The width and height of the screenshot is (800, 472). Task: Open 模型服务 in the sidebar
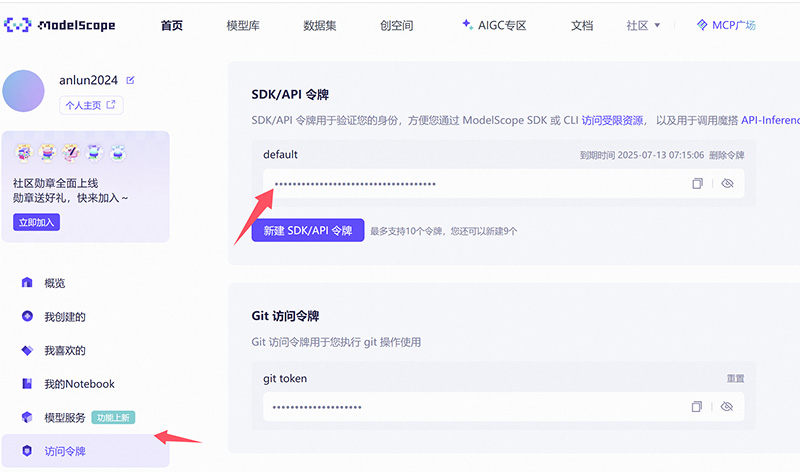(65, 417)
